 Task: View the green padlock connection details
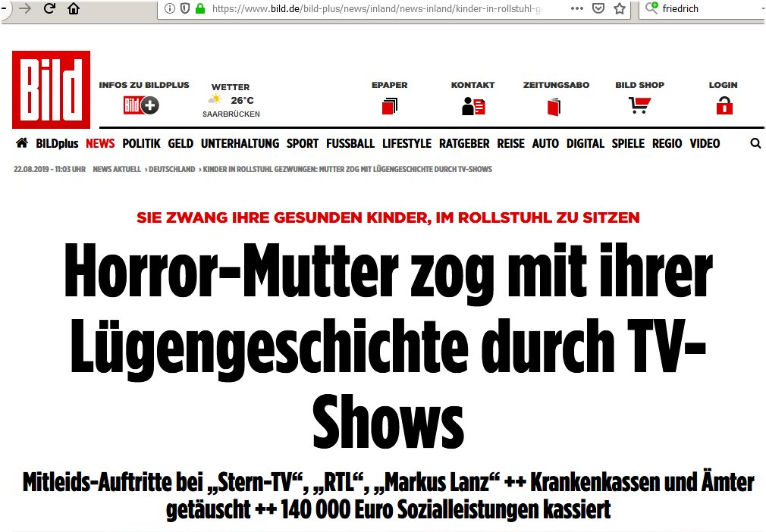(x=199, y=8)
